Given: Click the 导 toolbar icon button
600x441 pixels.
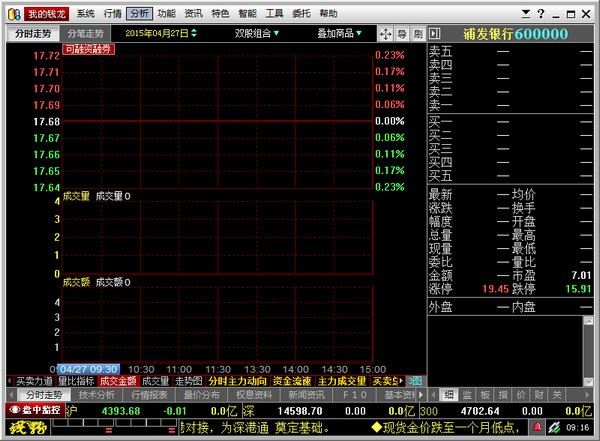Looking at the screenshot, I should 403,34.
